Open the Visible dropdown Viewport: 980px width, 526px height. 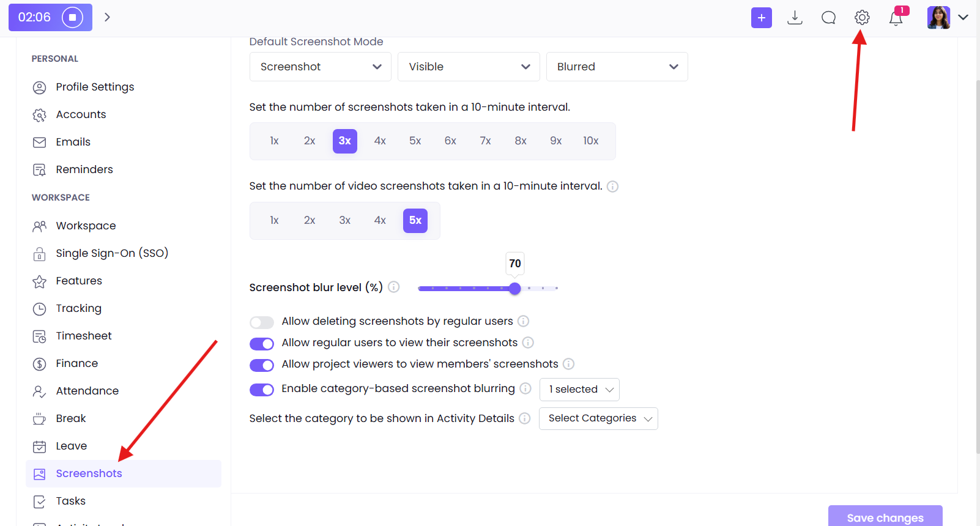pyautogui.click(x=469, y=67)
